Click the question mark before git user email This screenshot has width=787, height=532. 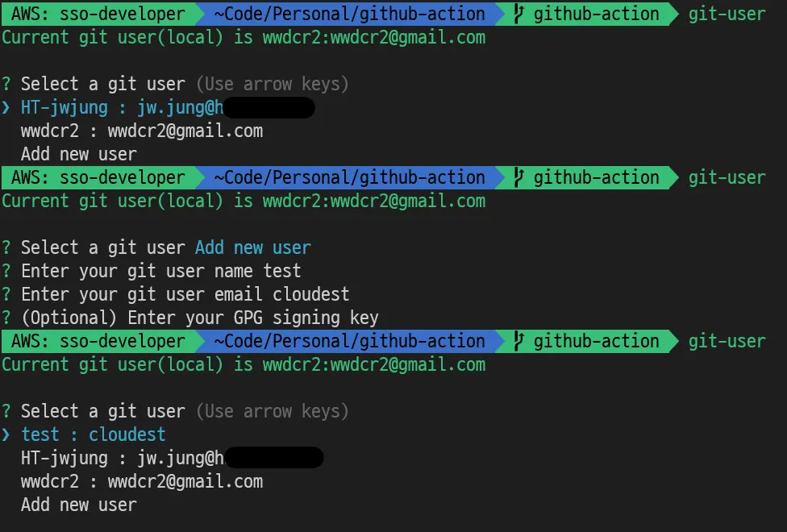coord(6,294)
